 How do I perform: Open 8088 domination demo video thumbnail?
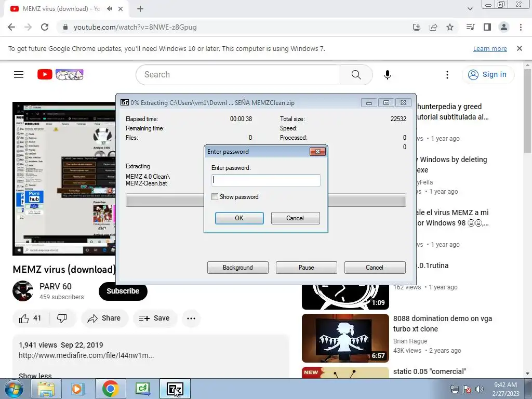click(x=345, y=338)
